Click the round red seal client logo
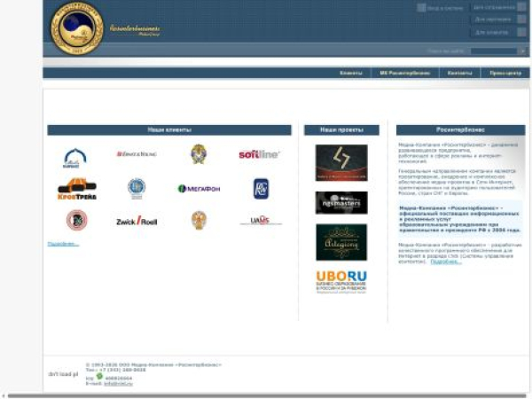Screen dimensions: 532x399 [x=76, y=220]
